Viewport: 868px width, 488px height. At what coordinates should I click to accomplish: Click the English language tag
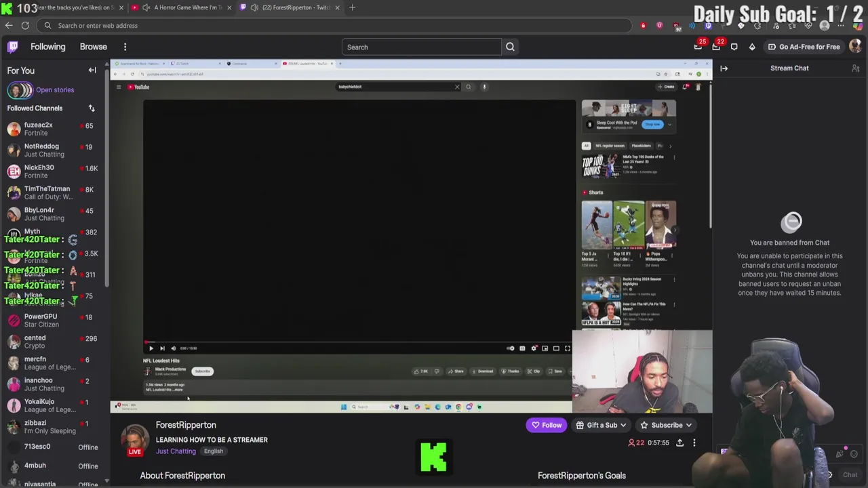click(214, 451)
